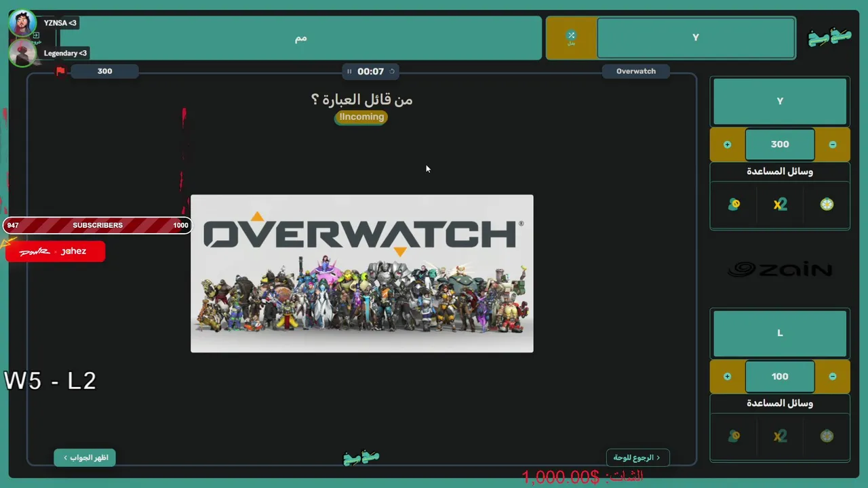Screen dimensions: 868x488
Task: Click the Zain sponsor logo
Action: click(x=780, y=270)
